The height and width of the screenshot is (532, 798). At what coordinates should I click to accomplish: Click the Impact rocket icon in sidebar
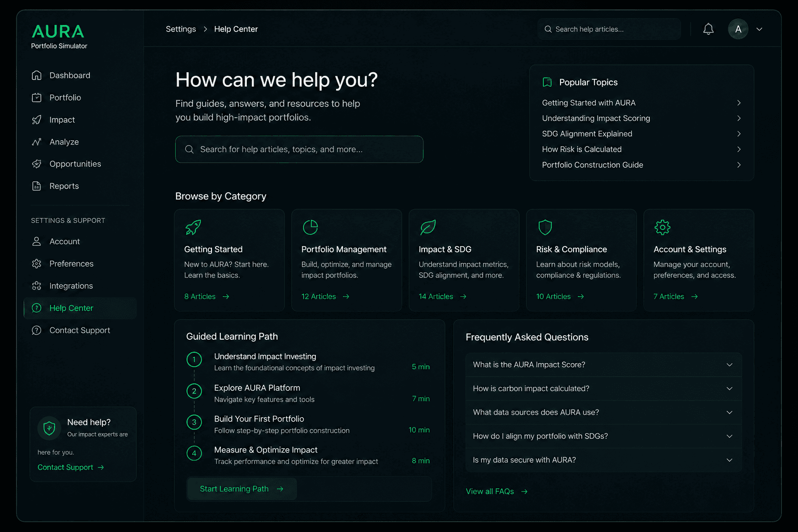[36, 120]
